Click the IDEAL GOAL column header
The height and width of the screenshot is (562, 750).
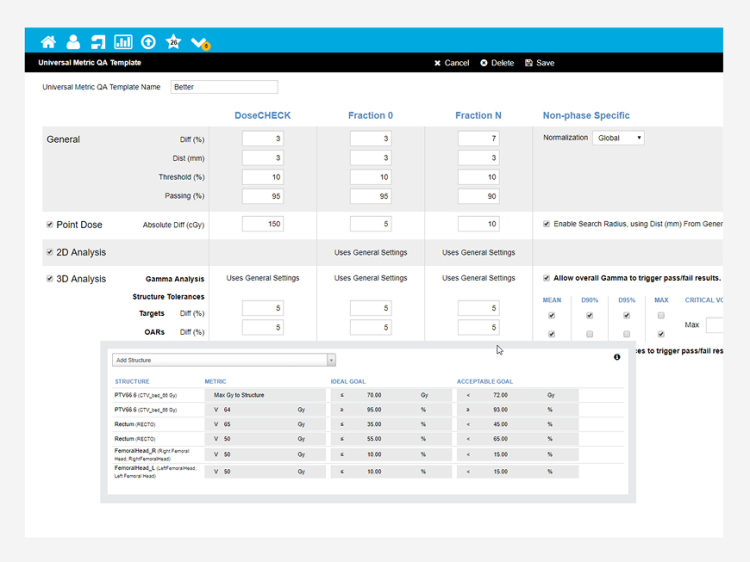(348, 382)
